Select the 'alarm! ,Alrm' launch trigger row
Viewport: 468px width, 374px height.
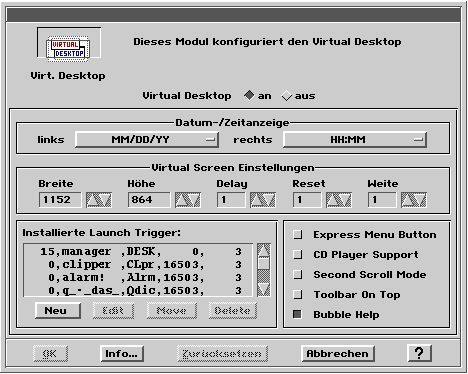(x=138, y=277)
